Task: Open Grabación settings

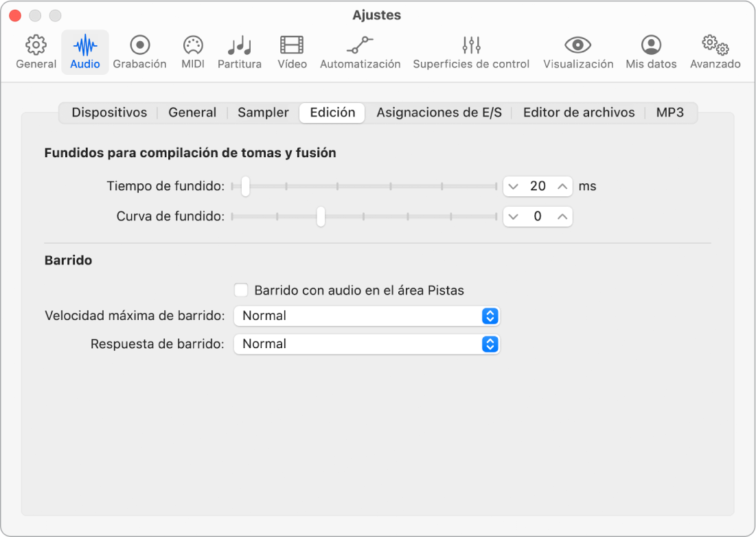Action: pos(139,52)
